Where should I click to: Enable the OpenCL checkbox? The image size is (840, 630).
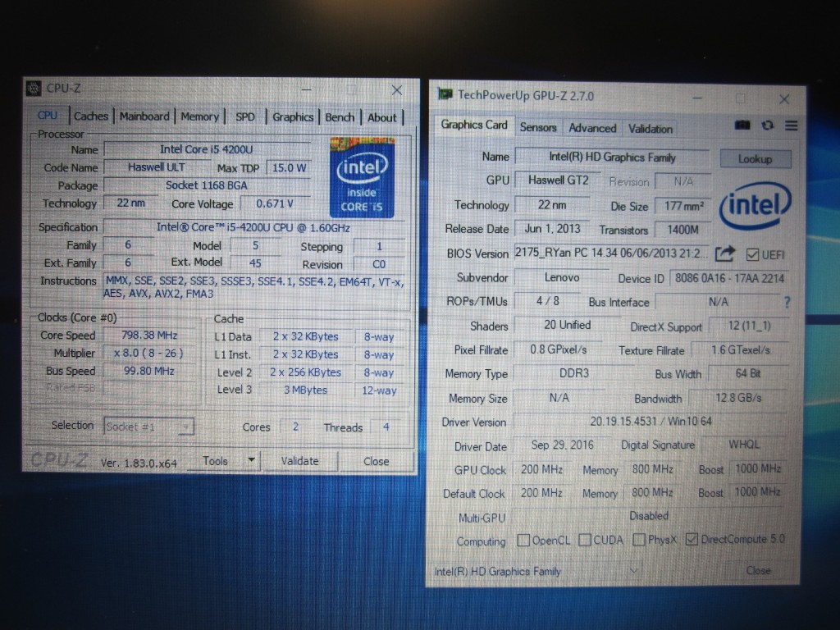[x=523, y=540]
